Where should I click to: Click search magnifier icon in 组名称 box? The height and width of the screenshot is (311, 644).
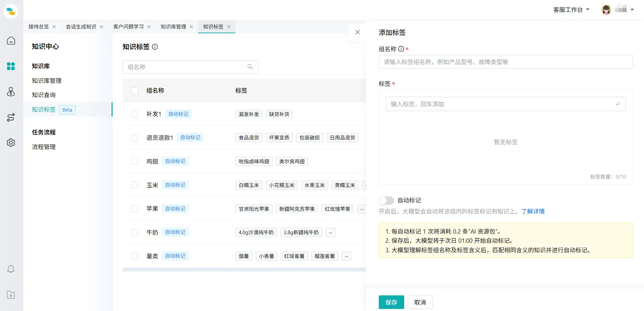click(250, 67)
